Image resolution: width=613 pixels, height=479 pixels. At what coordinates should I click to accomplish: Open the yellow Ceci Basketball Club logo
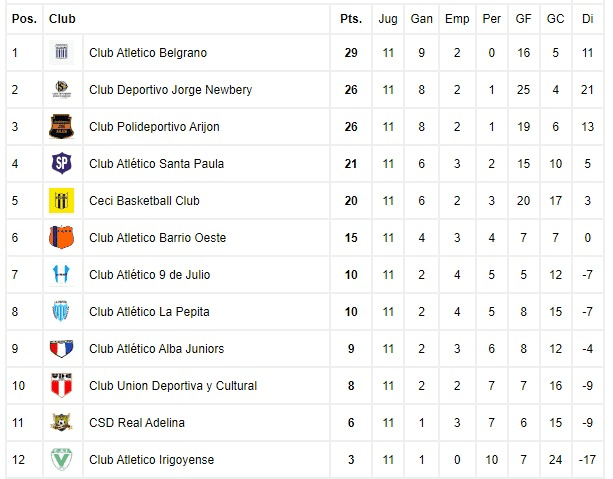(61, 201)
